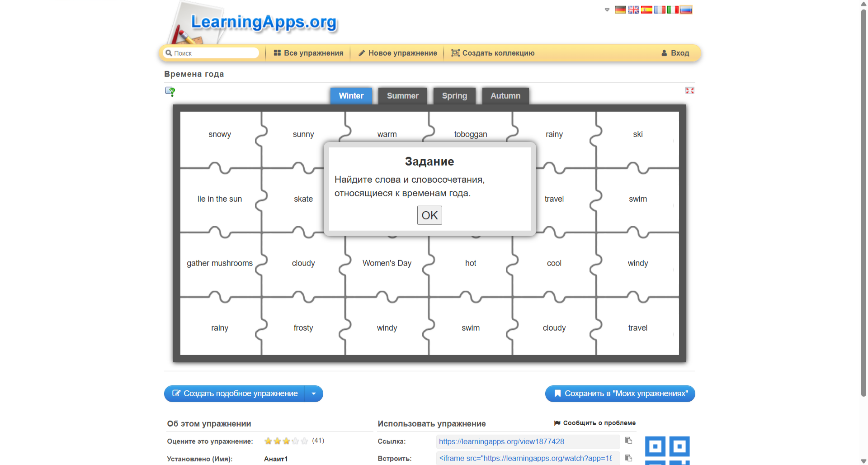Viewport: 868px width, 465px height.
Task: Toggle fullscreen mode for the exercise
Action: point(689,90)
